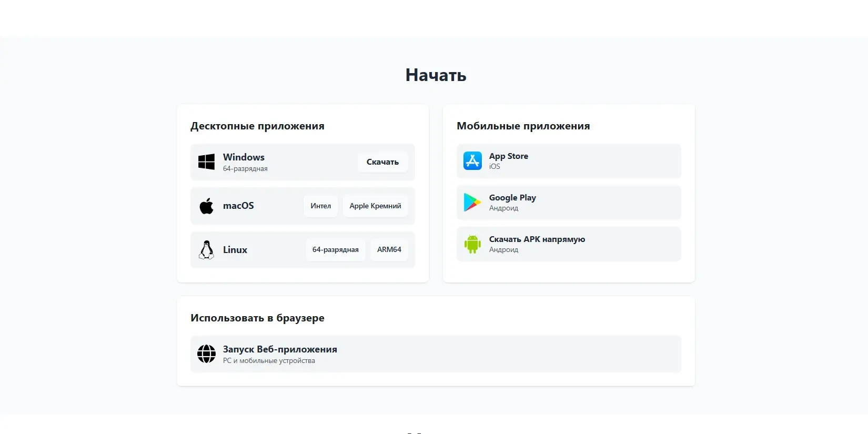The height and width of the screenshot is (434, 868).
Task: Choose the Apple Кремний macOS build
Action: pos(375,206)
